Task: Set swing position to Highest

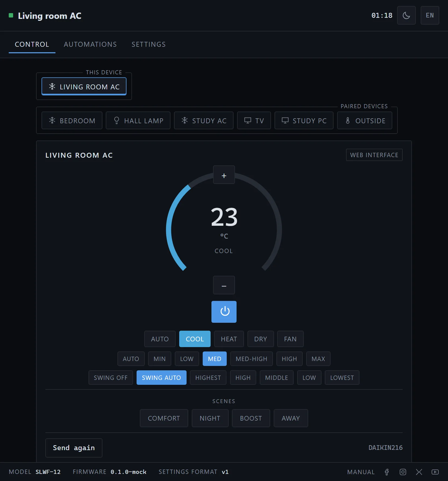Action: click(208, 377)
